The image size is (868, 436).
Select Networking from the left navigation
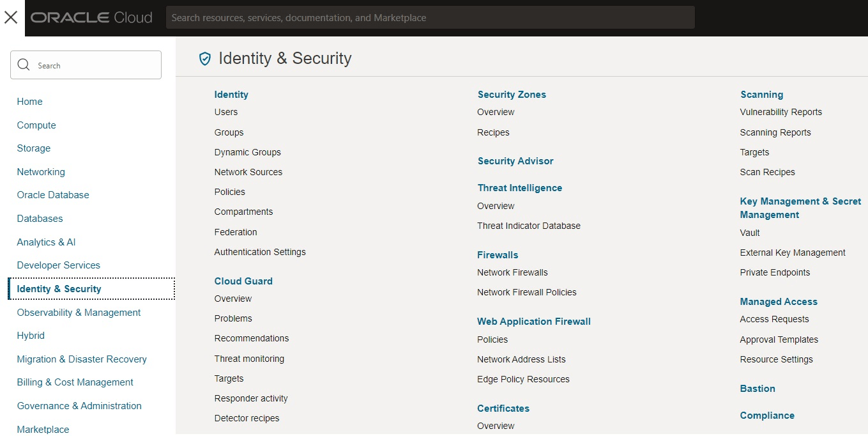pos(41,172)
